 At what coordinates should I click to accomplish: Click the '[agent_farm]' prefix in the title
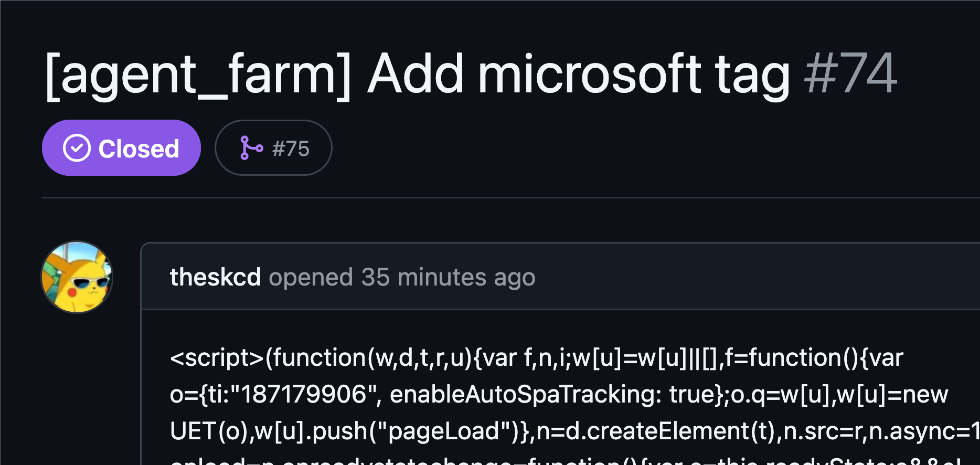pyautogui.click(x=198, y=74)
